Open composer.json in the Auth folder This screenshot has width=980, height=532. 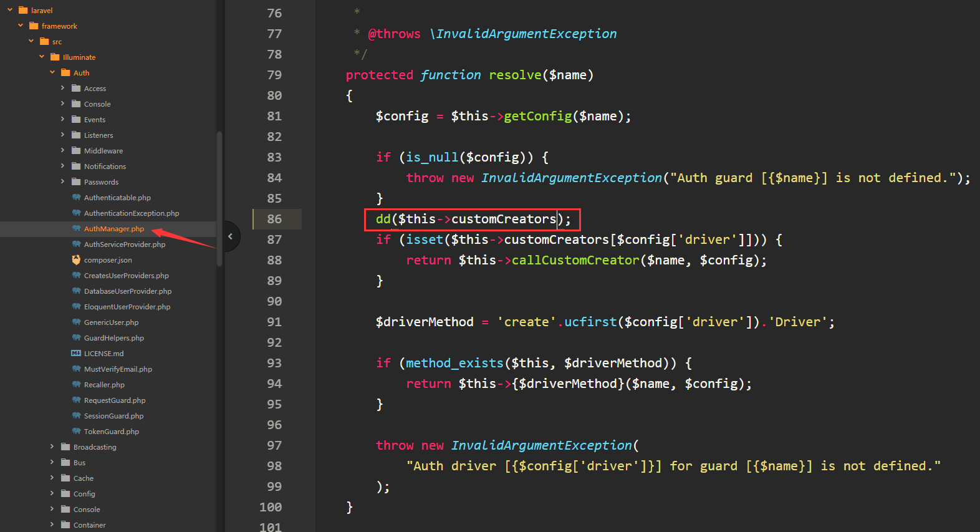tap(108, 260)
